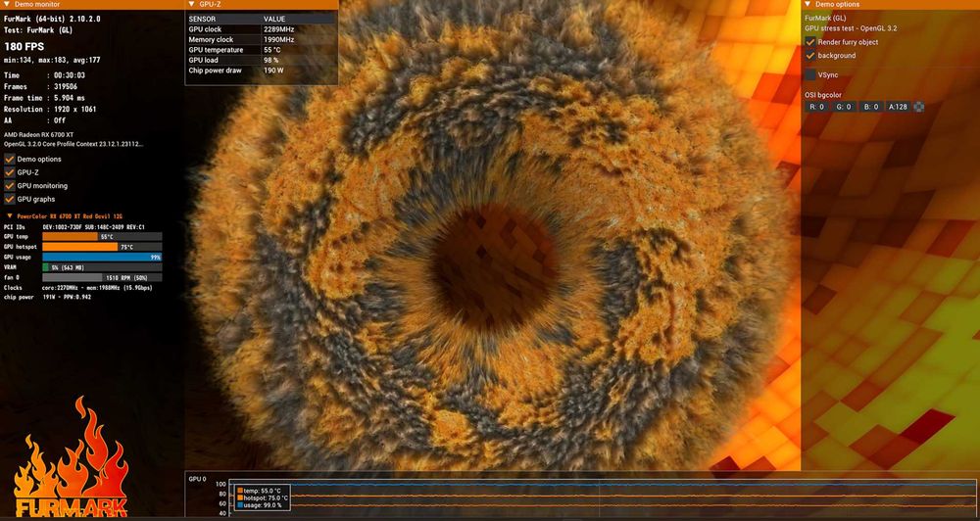Click the AMD Radeon RX 6700 XT text
The height and width of the screenshot is (521, 980).
(39, 135)
